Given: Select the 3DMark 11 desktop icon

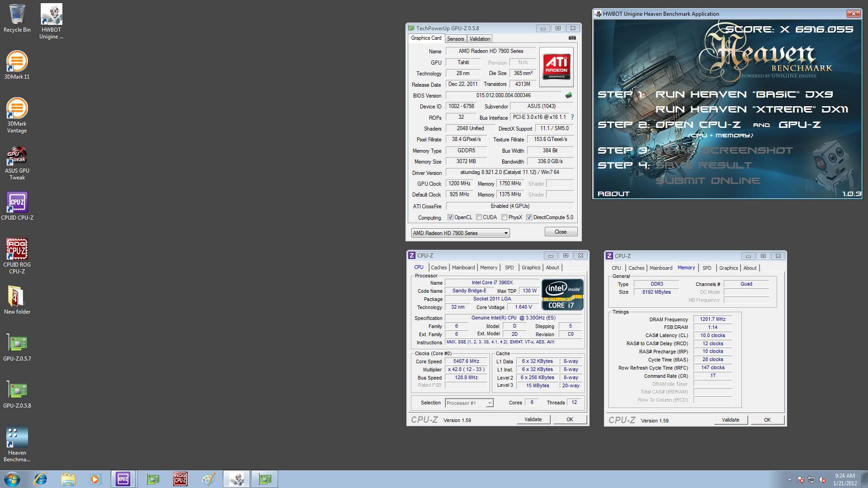Looking at the screenshot, I should point(17,65).
